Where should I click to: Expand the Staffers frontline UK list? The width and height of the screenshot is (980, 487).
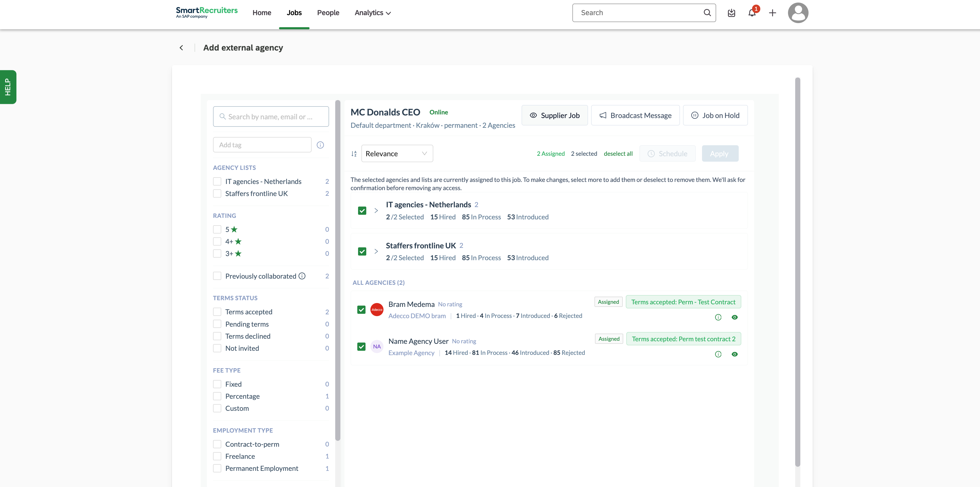tap(376, 251)
